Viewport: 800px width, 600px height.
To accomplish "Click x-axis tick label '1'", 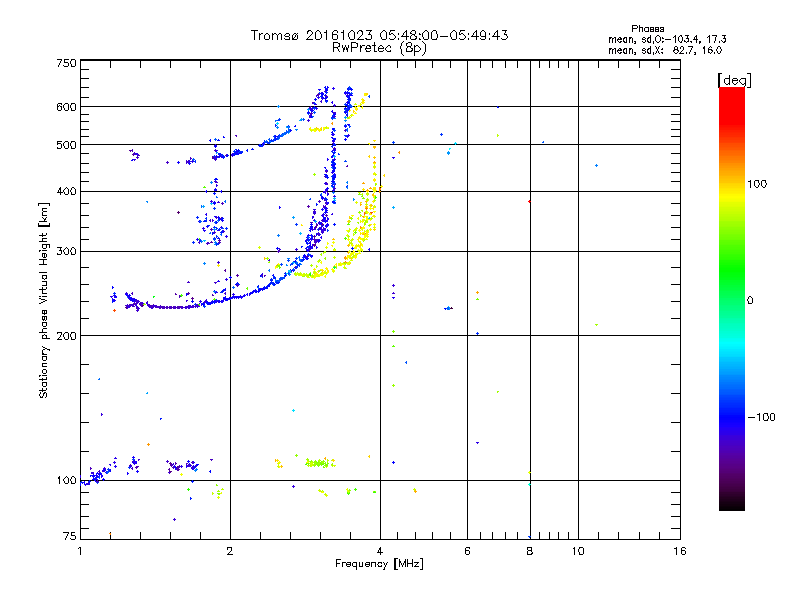I will 80,551.
